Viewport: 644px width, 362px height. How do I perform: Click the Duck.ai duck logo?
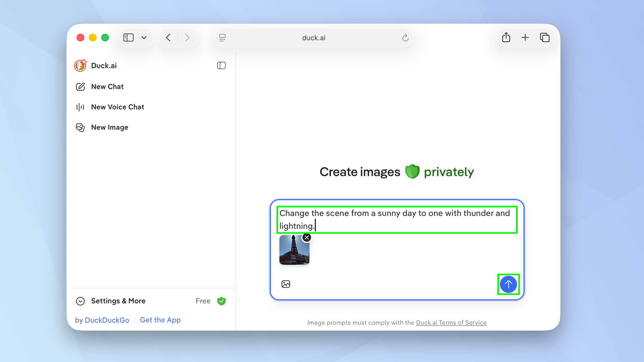[80, 65]
